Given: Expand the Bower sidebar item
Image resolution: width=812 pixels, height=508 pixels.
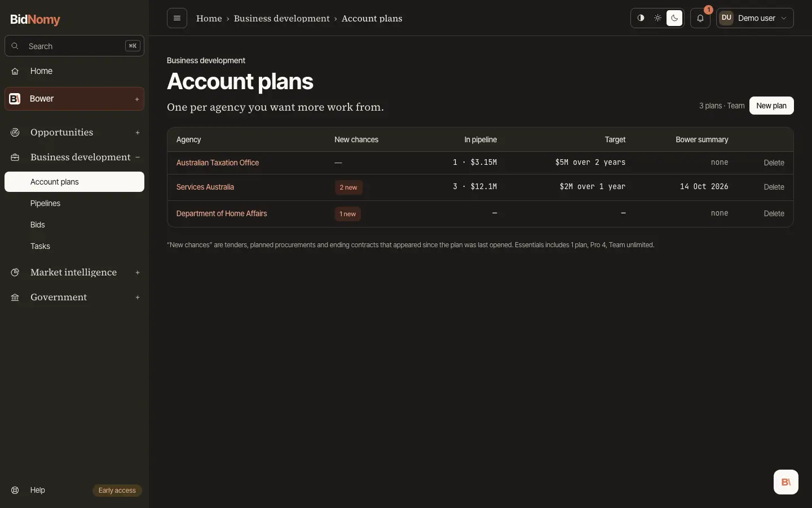Looking at the screenshot, I should [137, 99].
